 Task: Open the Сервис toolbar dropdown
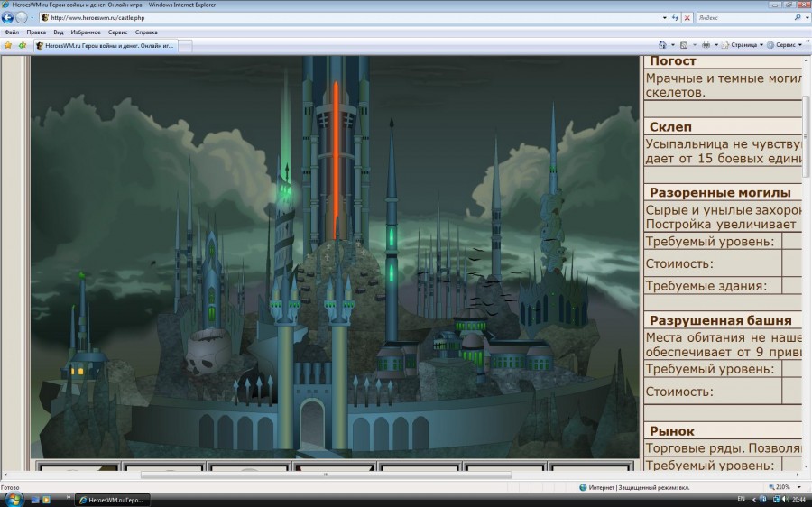coord(784,45)
